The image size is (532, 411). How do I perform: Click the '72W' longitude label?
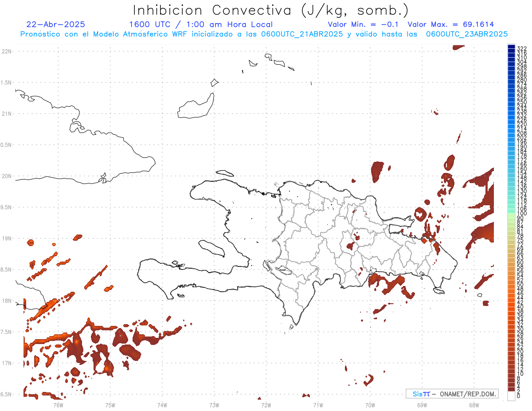click(266, 405)
